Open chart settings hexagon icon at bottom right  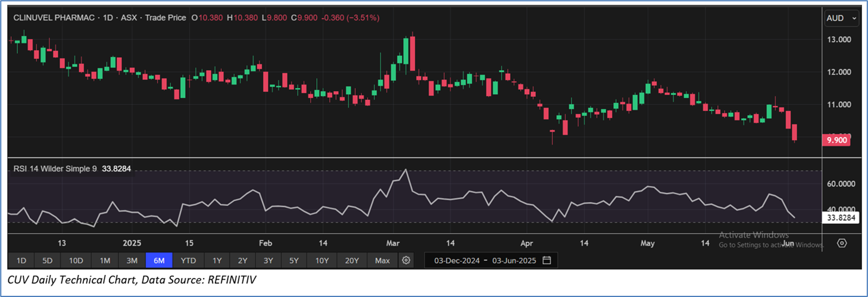841,243
